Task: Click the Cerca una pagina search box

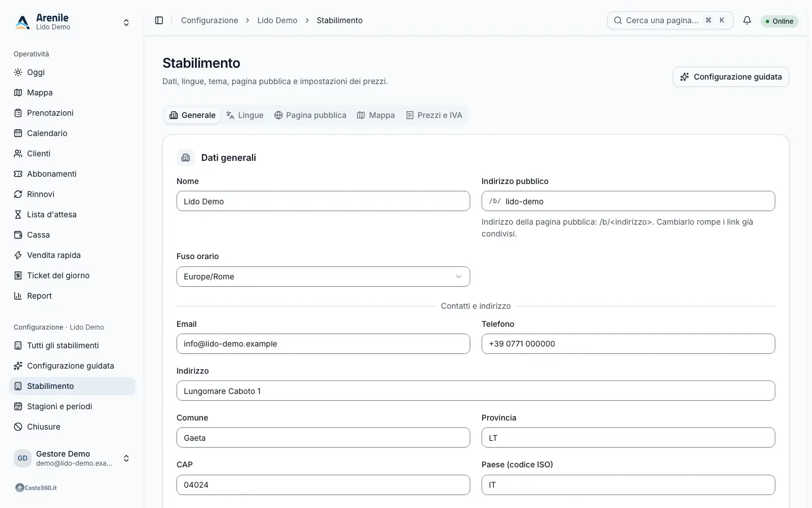Action: [670, 20]
